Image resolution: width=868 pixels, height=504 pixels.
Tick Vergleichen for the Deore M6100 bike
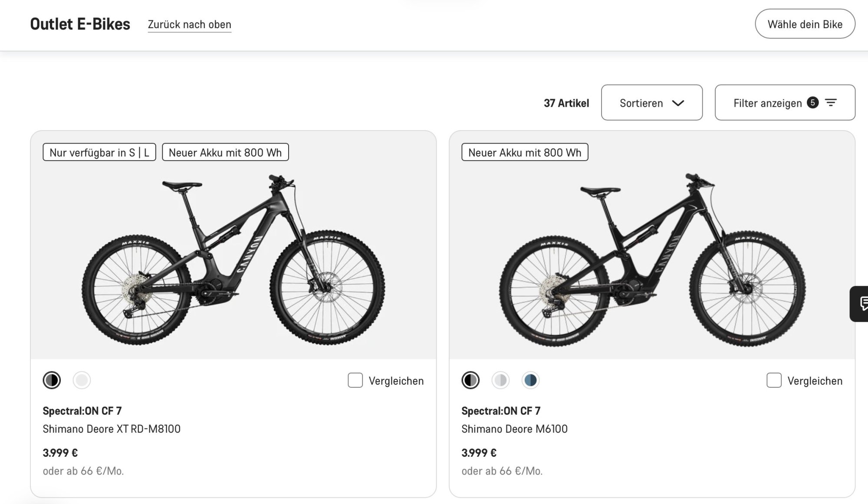(x=774, y=380)
